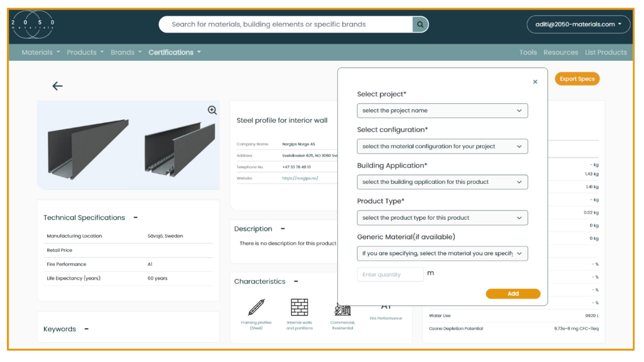The image size is (644, 362).
Task: Open the Building Application dropdown
Action: 442,182
